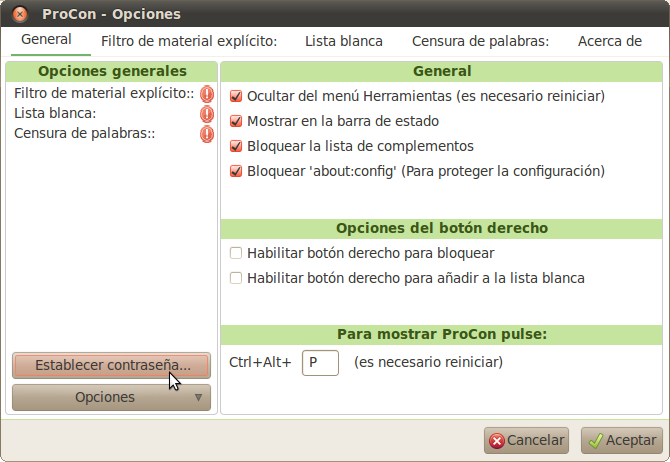Click the Ctrl+Alt+ shortcut key field
The height and width of the screenshot is (462, 670).
(320, 363)
